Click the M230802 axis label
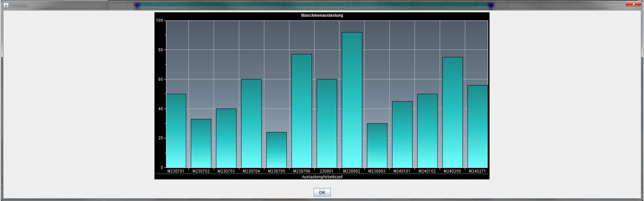This screenshot has height=201, width=644. tap(352, 171)
